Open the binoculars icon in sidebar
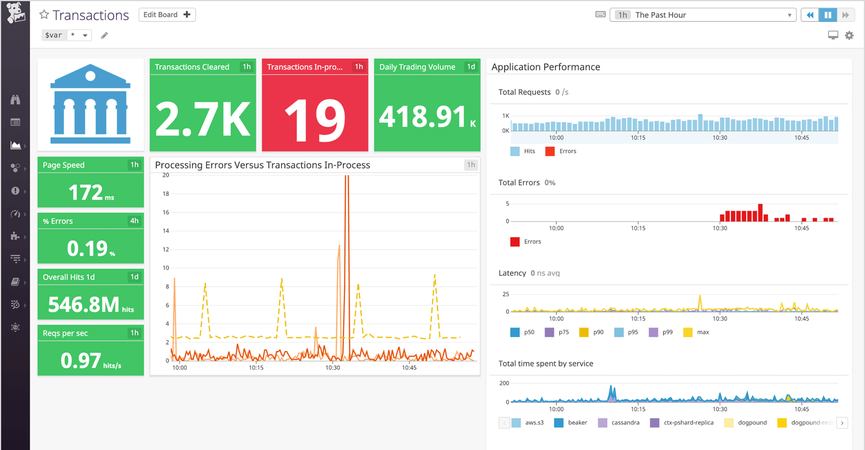The width and height of the screenshot is (865, 450). [x=15, y=100]
